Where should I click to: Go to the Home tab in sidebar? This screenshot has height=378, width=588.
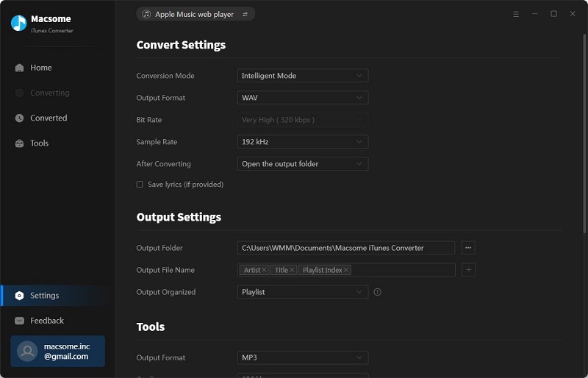click(x=40, y=68)
